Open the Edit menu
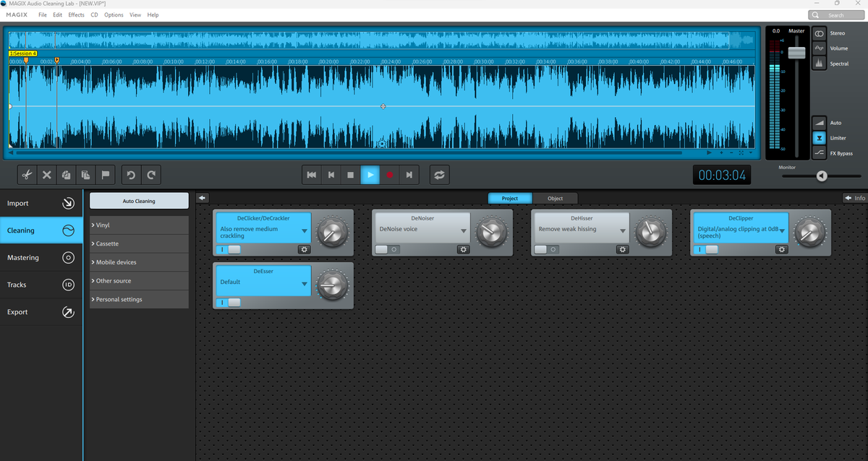868x461 pixels. point(58,14)
